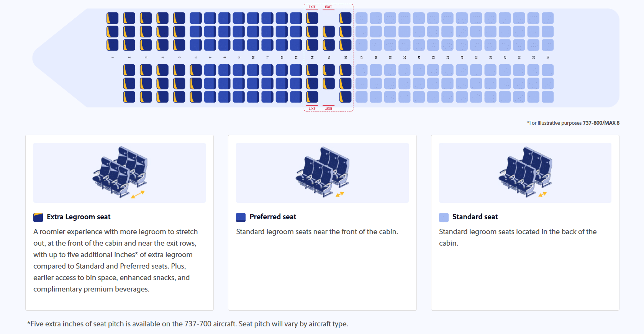
Task: Choose row 6 upper window Preferred seat
Action: 196,18
